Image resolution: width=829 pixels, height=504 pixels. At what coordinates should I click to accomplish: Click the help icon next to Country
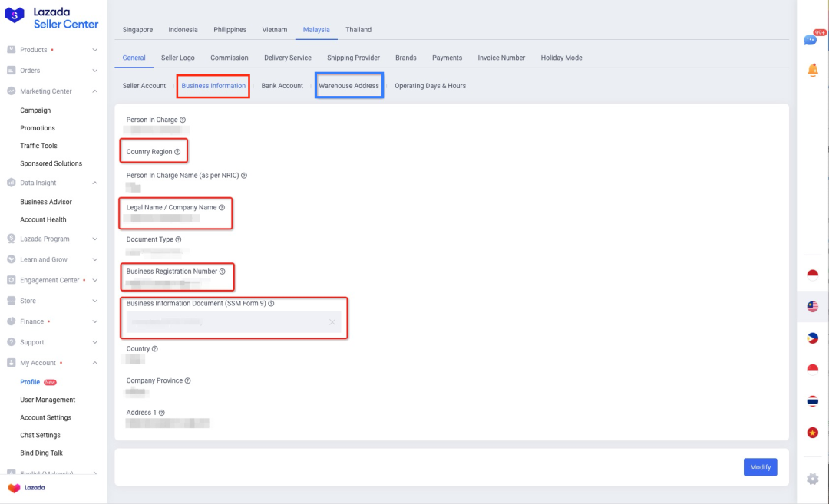click(155, 349)
